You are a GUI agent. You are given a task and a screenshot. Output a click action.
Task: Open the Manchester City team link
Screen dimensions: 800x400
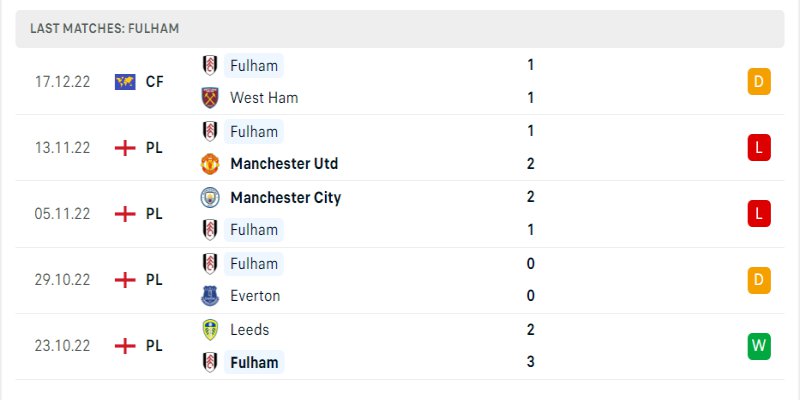[x=285, y=197]
